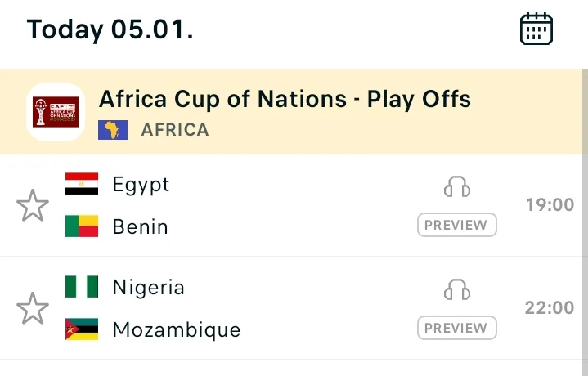The height and width of the screenshot is (376, 588).
Task: Select the Egypt team name
Action: (x=141, y=185)
